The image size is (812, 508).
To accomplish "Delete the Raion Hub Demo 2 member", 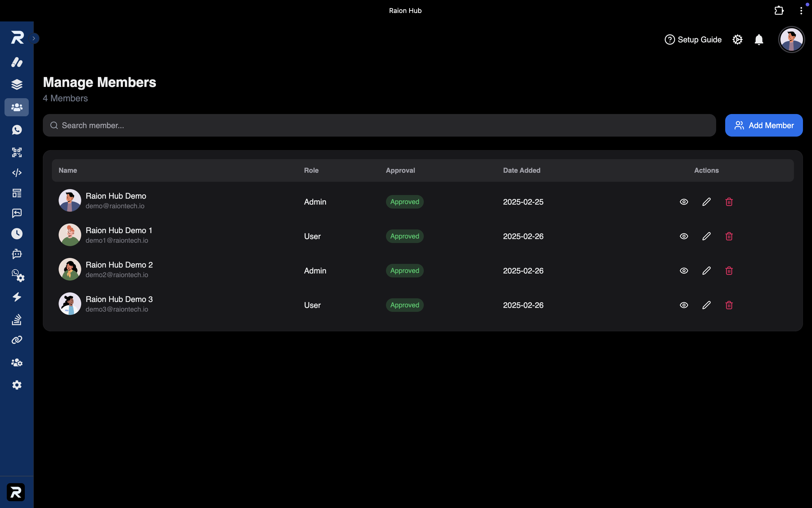I will pos(729,271).
